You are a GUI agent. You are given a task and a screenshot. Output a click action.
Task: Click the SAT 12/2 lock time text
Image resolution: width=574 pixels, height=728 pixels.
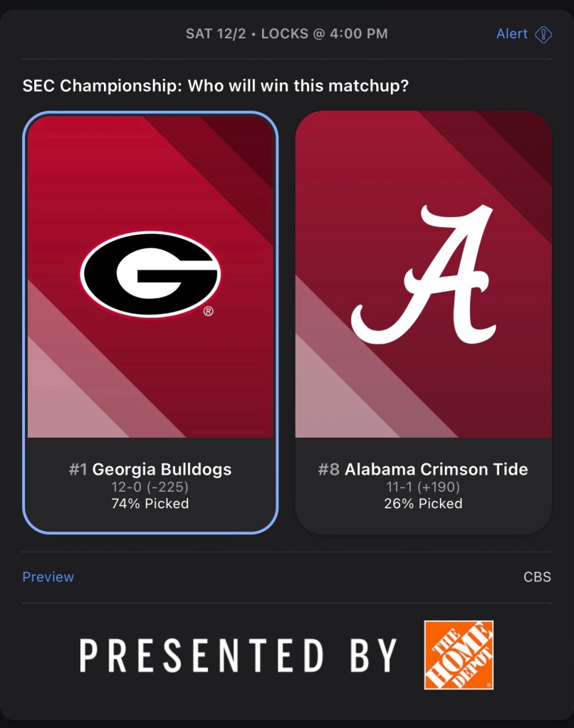pos(286,34)
